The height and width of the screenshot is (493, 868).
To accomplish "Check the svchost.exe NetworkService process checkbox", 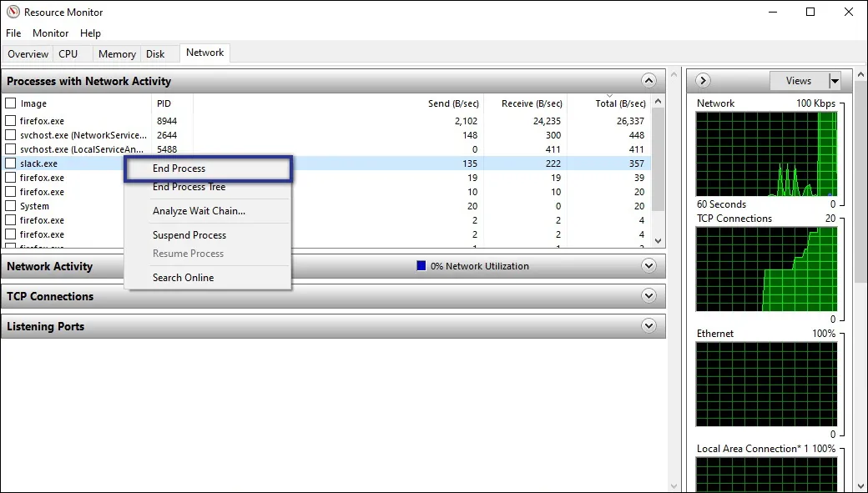I will 12,134.
